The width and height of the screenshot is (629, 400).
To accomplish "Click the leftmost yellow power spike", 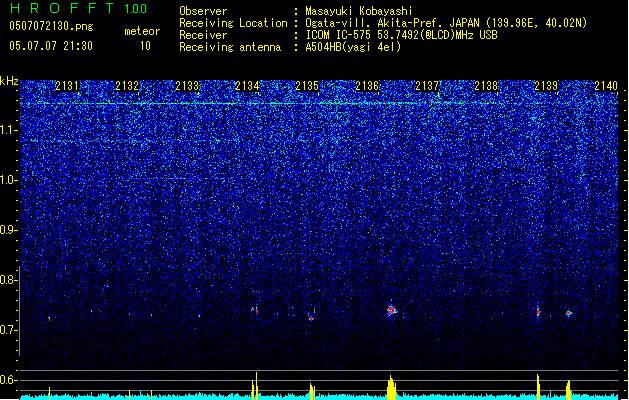I will (49, 394).
